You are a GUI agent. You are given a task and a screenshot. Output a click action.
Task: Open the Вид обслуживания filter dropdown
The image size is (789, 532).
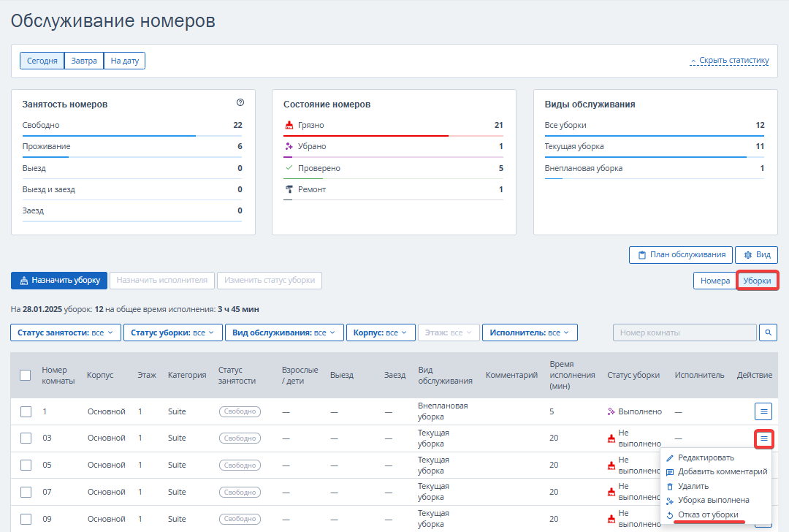tap(284, 332)
